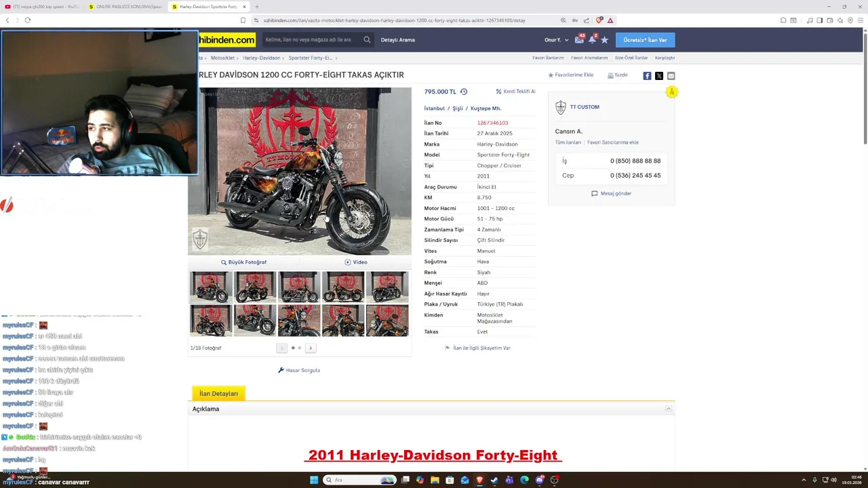Viewport: 868px width, 488px height.
Task: Click zoom magnifier icon in address bar
Action: coord(563,20)
